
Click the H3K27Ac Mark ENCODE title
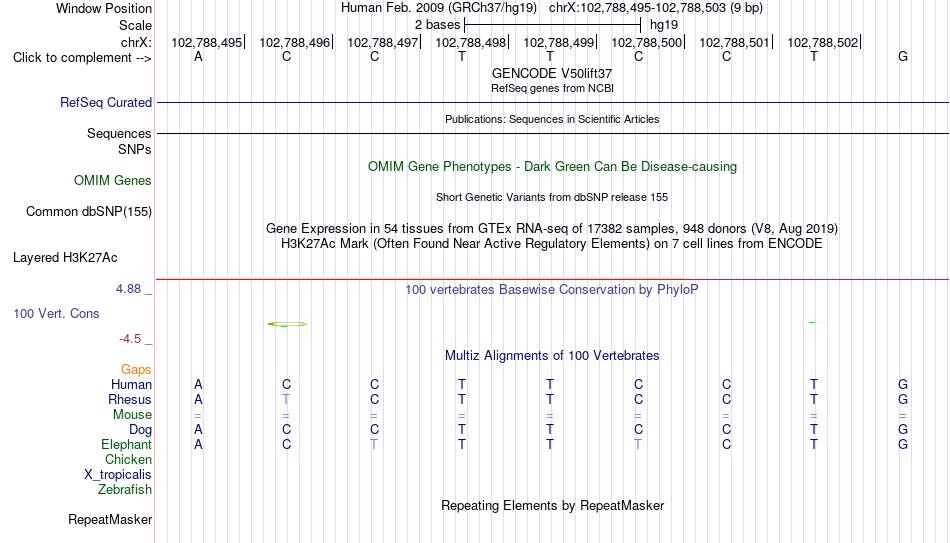[x=552, y=244]
